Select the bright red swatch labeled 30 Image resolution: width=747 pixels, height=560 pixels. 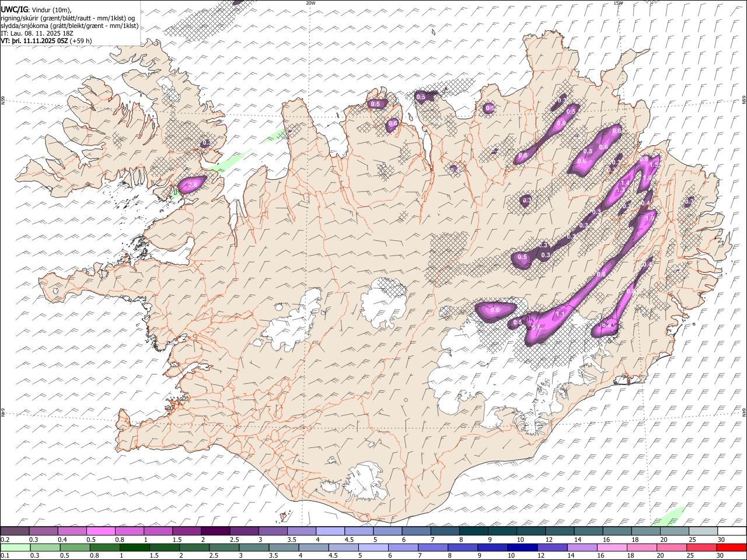(731, 547)
